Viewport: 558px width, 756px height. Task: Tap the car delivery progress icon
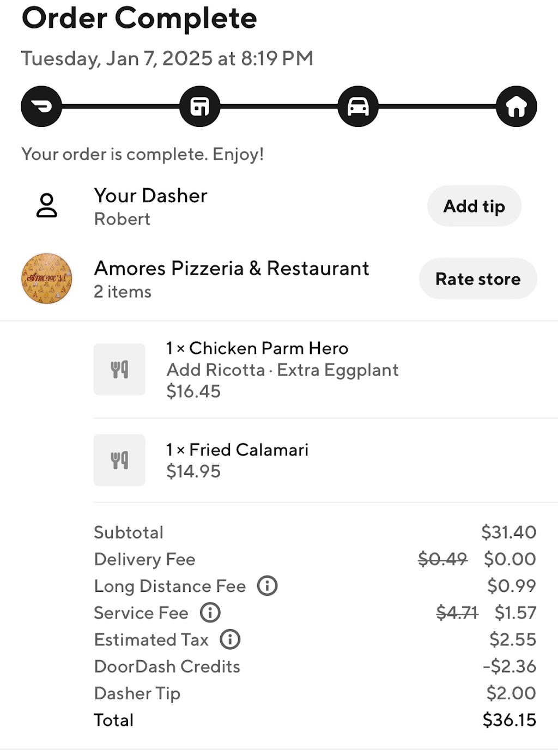tap(358, 106)
